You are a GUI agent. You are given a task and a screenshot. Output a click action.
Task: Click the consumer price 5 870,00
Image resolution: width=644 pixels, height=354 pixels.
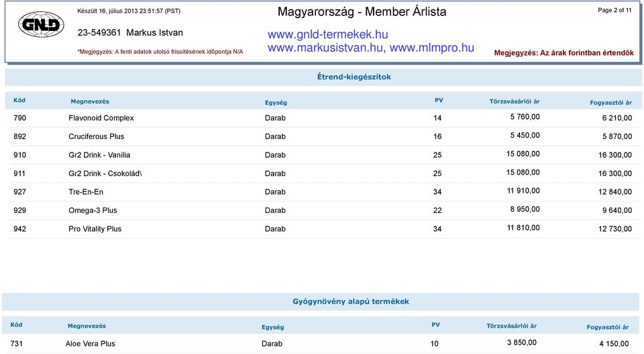617,136
